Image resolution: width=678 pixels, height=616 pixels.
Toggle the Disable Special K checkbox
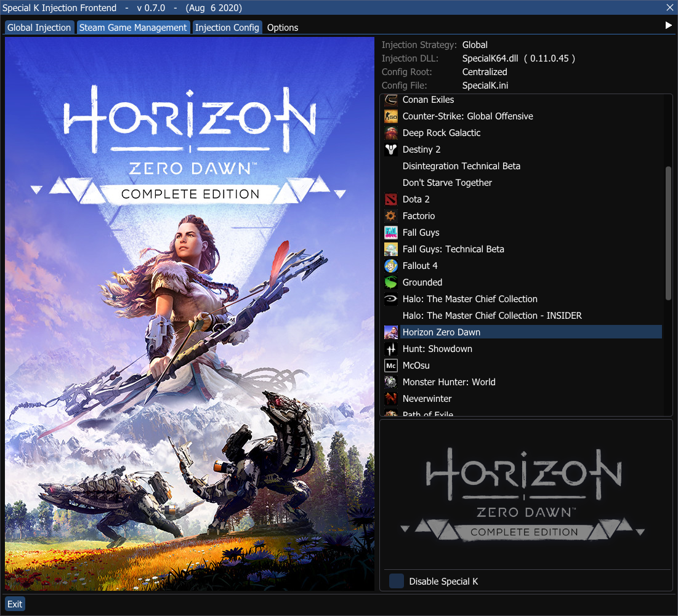point(397,581)
